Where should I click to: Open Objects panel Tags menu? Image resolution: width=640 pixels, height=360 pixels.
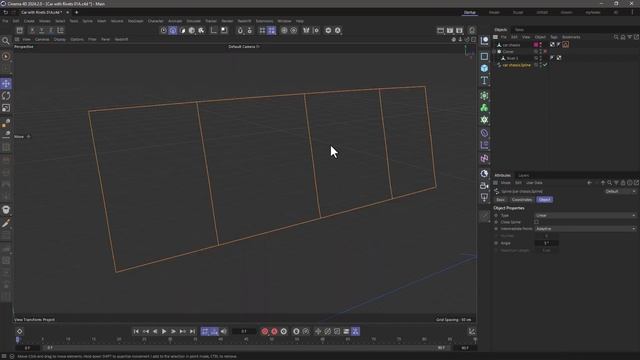(554, 37)
